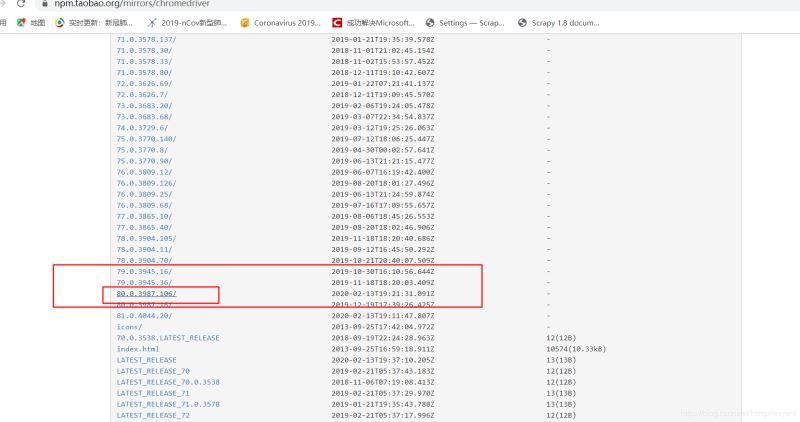Open the 77.0.3865.40/ folder link
The width and height of the screenshot is (800, 422).
144,228
